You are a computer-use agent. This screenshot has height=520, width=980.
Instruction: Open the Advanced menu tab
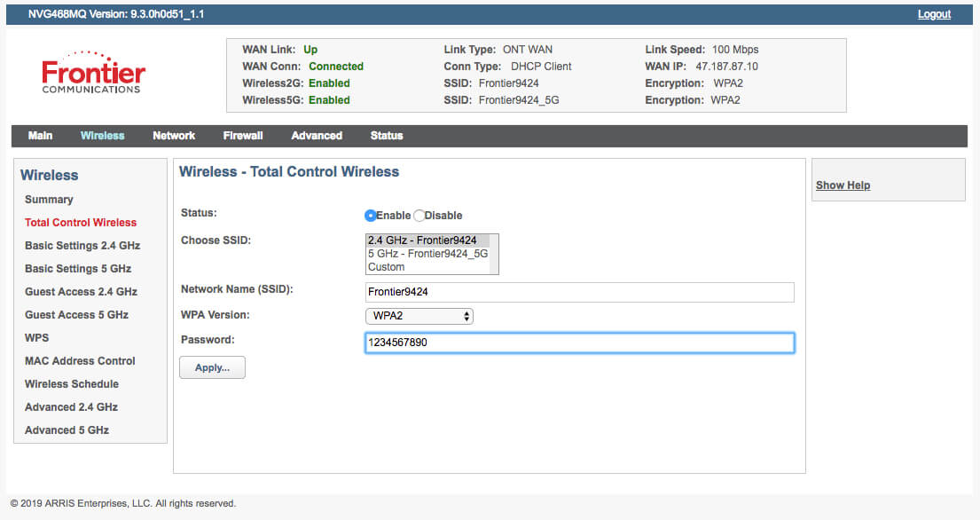316,135
